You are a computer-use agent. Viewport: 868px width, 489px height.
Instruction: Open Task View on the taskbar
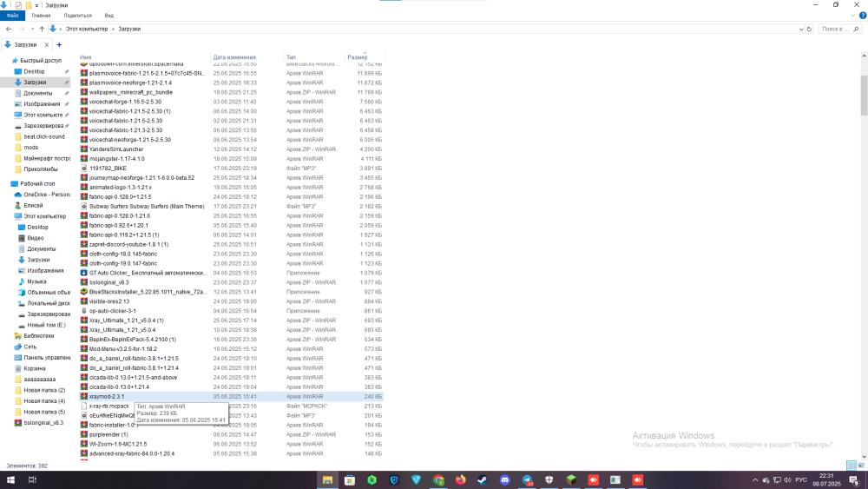tap(32, 480)
